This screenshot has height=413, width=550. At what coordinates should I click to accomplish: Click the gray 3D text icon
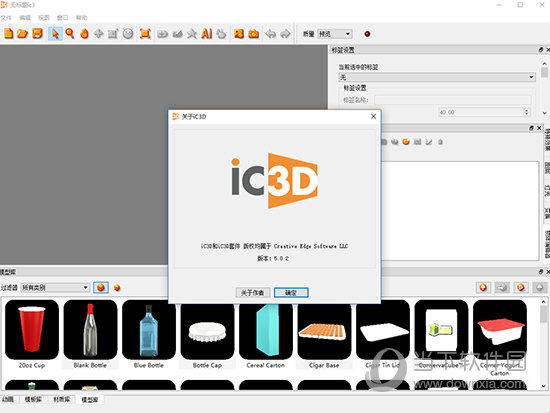[x=162, y=34]
